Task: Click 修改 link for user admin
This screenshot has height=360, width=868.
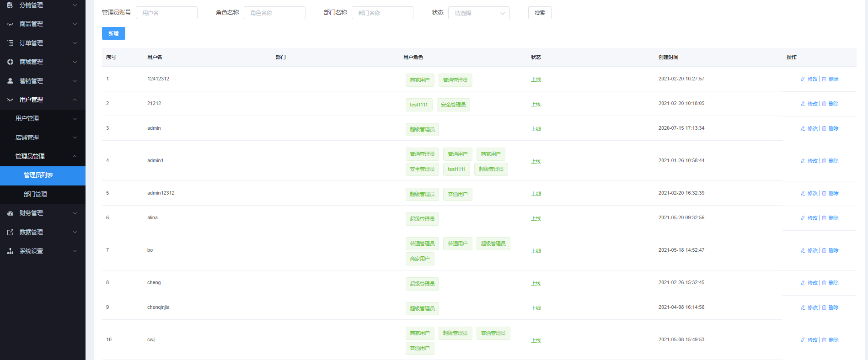Action: [x=812, y=128]
